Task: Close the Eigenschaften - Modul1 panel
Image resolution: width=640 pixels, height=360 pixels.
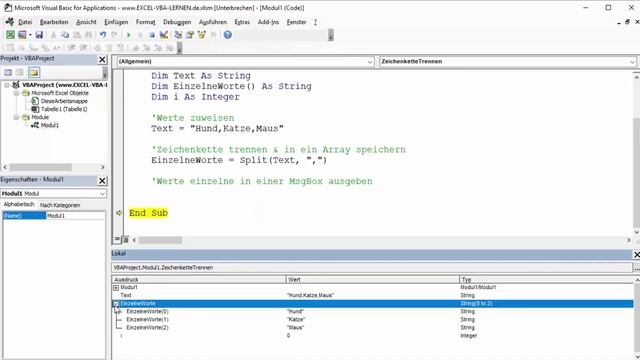Action: [x=102, y=180]
